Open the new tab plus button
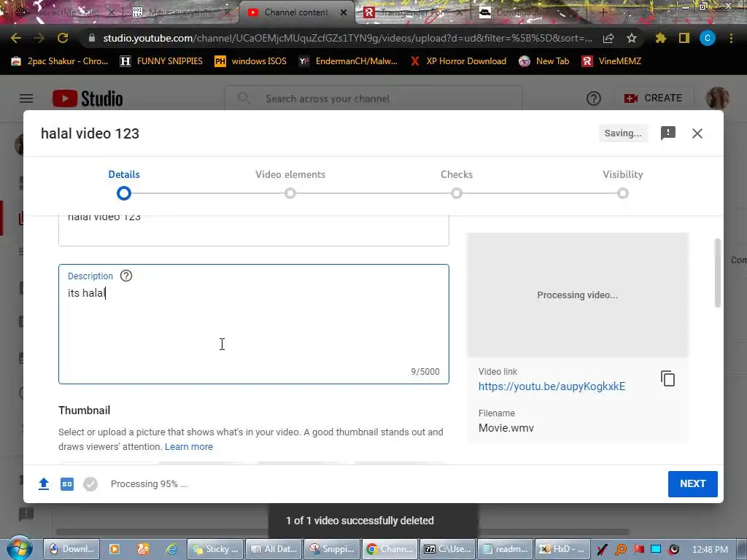This screenshot has width=747, height=560. tap(603, 13)
